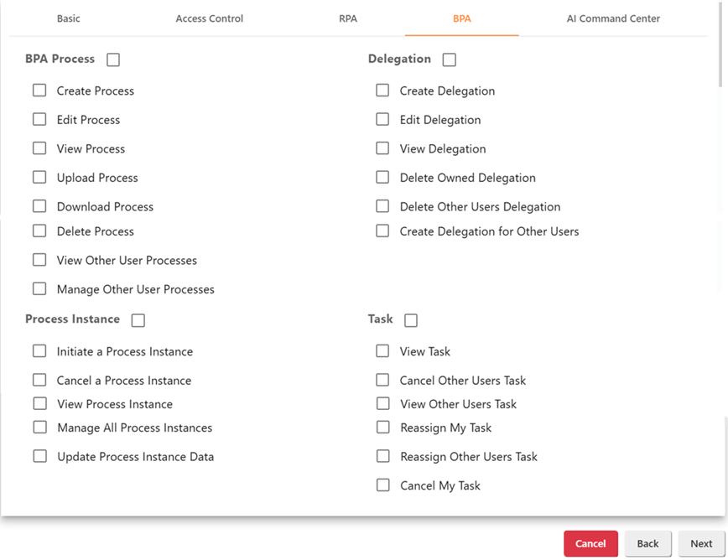728x560 pixels.
Task: Switch to the Basic tab
Action: click(x=69, y=18)
